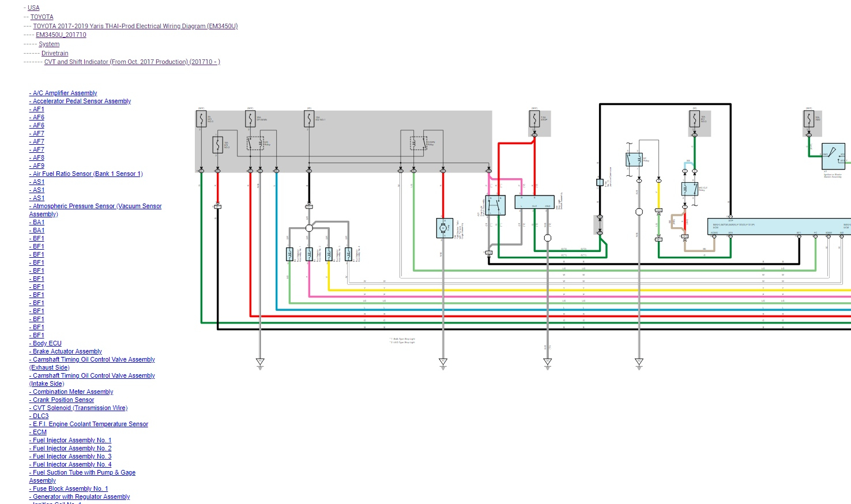Go to the System breadcrumb link

49,44
